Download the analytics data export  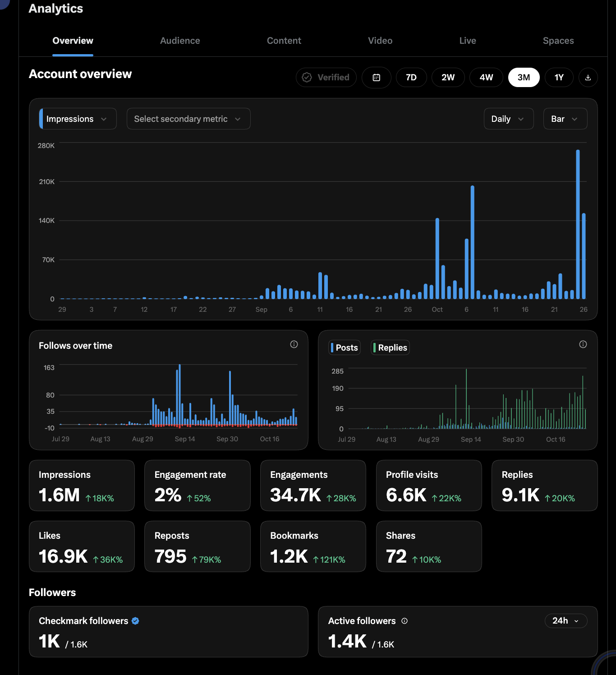click(x=588, y=78)
